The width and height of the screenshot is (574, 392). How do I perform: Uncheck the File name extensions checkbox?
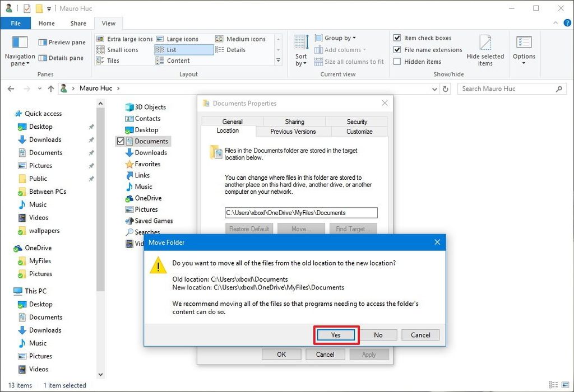(397, 49)
